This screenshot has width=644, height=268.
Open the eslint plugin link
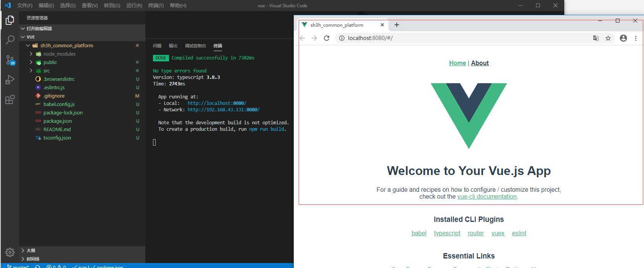click(519, 233)
